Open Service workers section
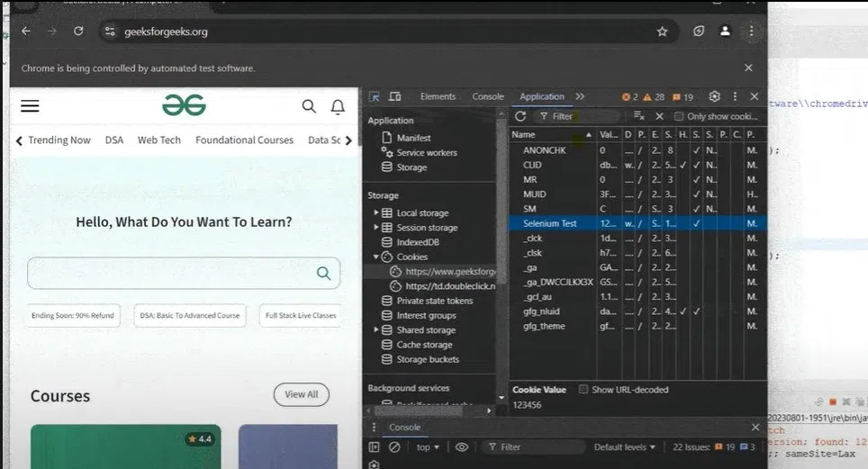The width and height of the screenshot is (868, 469). tap(427, 152)
